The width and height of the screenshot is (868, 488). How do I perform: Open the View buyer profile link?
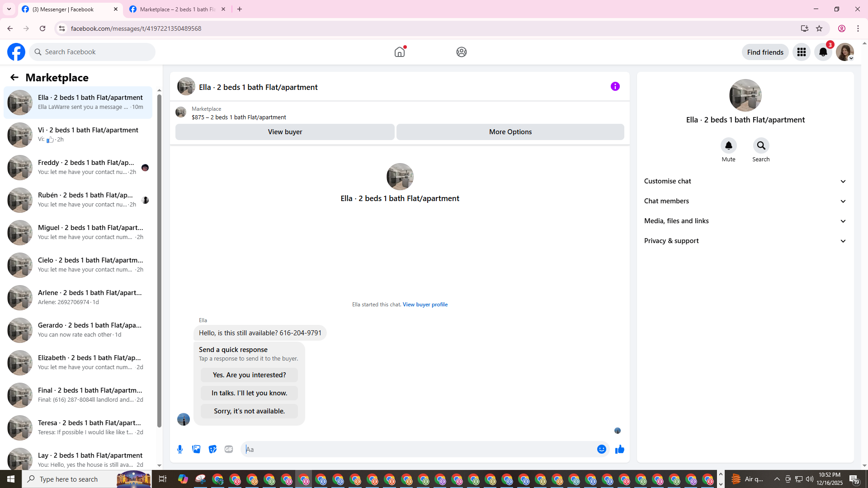(x=425, y=305)
